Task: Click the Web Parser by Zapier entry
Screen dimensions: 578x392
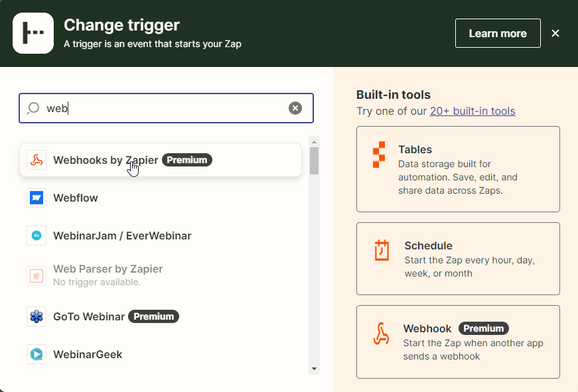Action: (x=161, y=275)
